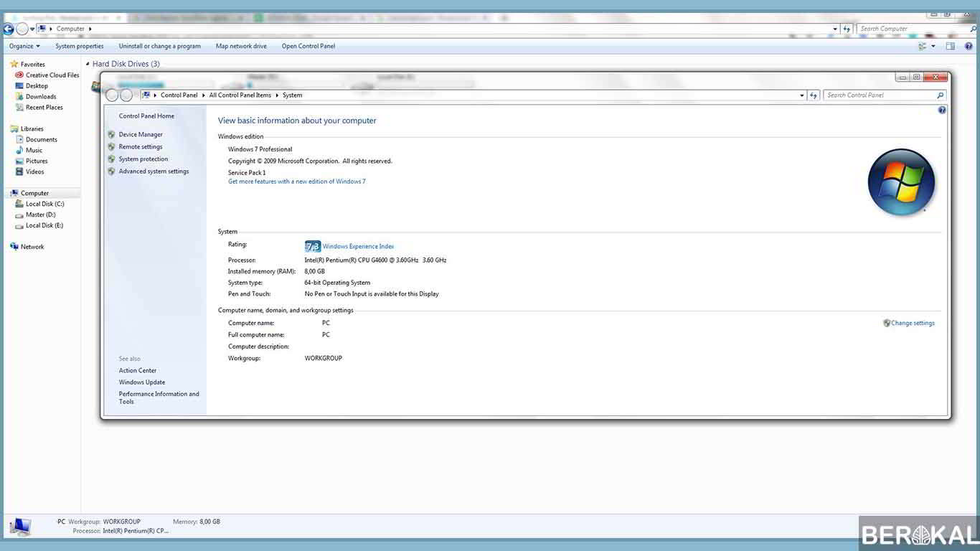This screenshot has width=980, height=551.
Task: Click Change settings for computer name
Action: (x=913, y=323)
